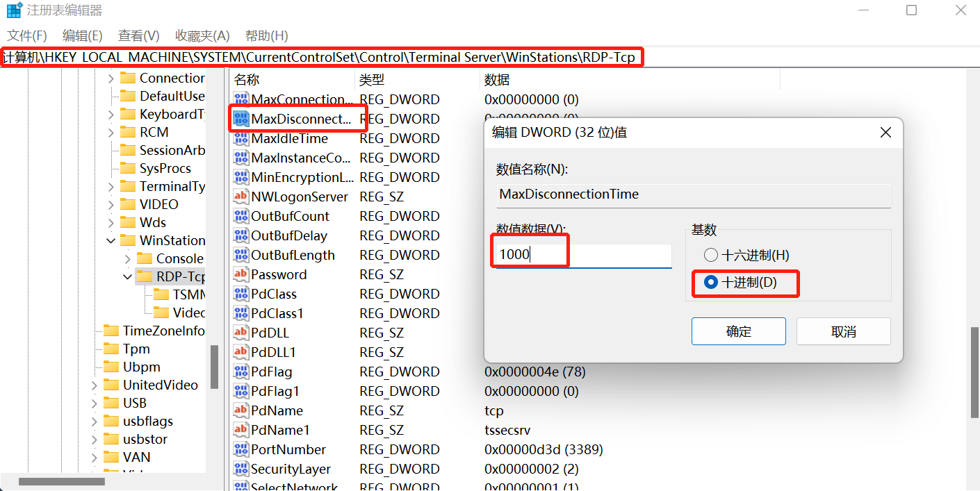Viewport: 980px width, 491px height.
Task: Select the usbstor key in tree
Action: [145, 439]
